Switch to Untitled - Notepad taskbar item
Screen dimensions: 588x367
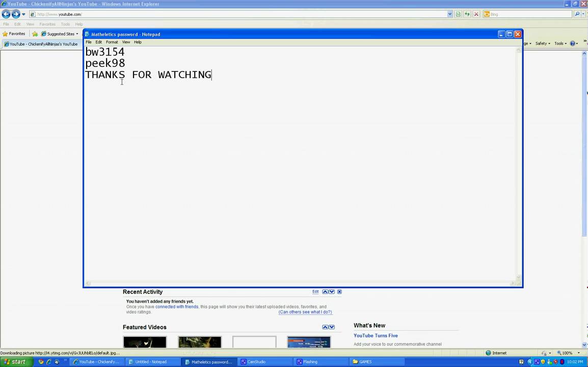click(152, 362)
